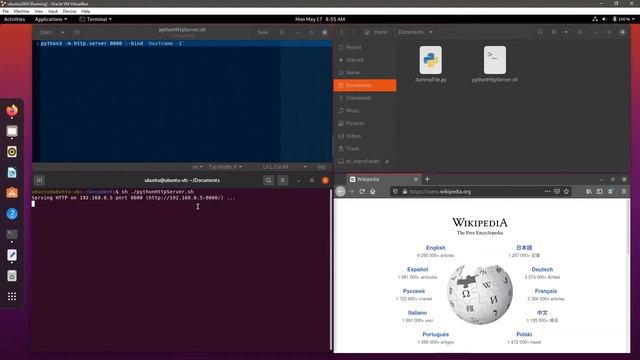Image resolution: width=640 pixels, height=360 pixels.
Task: Expand the gedit recent files dropdown
Action: (62, 32)
